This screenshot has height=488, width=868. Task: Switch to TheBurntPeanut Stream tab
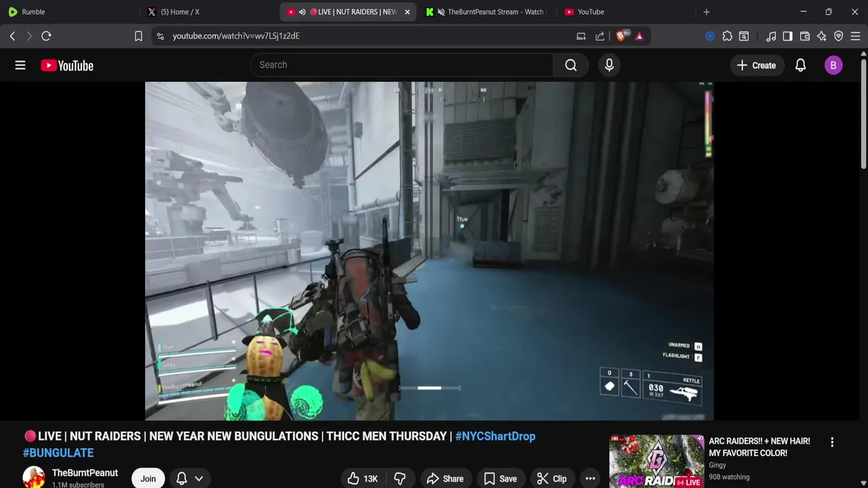(x=486, y=12)
